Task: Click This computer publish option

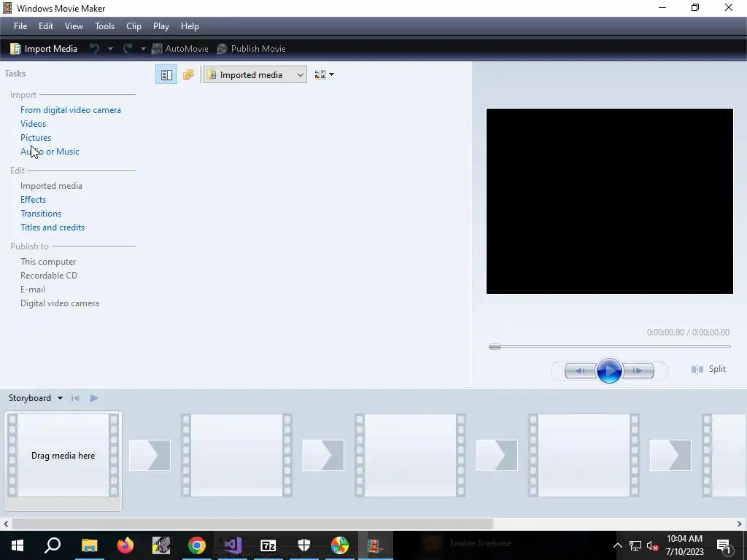Action: (48, 262)
